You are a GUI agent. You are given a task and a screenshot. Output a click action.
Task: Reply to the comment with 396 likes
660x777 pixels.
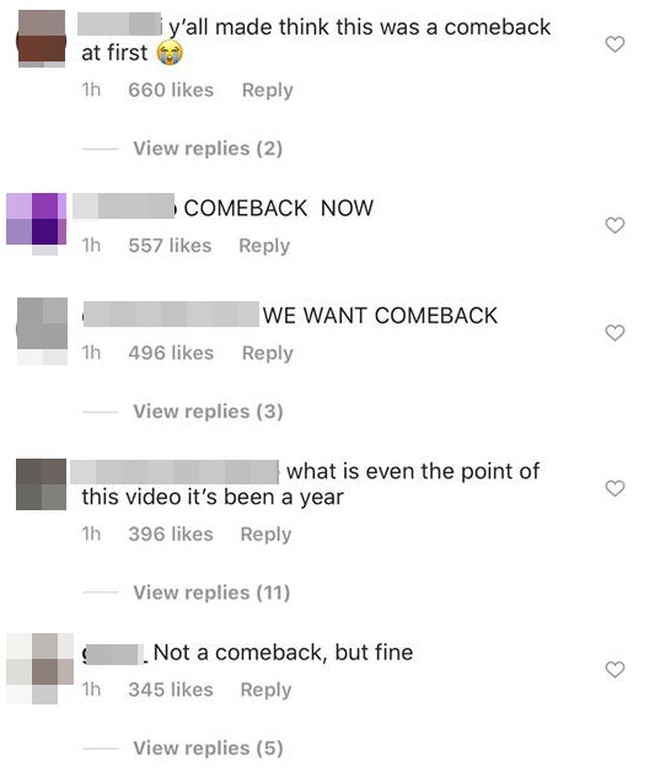[266, 535]
